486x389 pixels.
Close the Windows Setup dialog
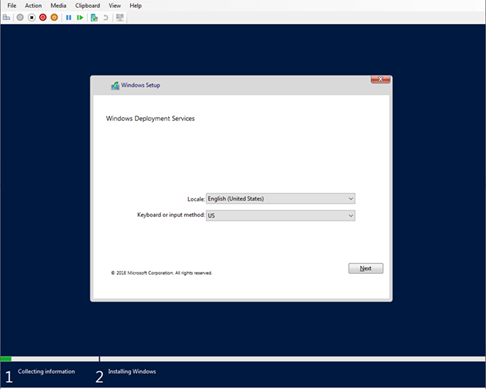tap(380, 79)
